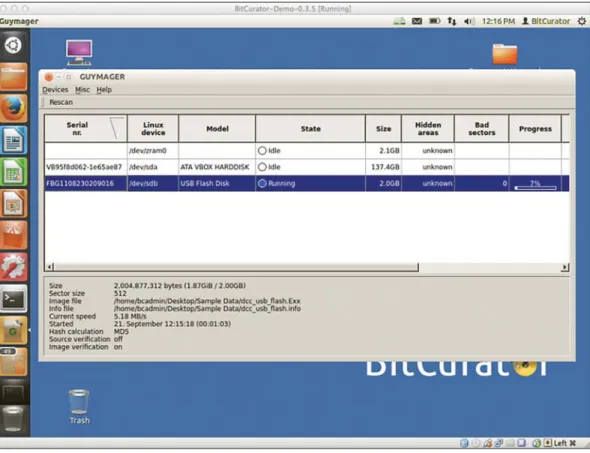Screen dimensions: 590x453
Task: Click the Idle state circle for /dev/zram0
Action: [x=262, y=151]
